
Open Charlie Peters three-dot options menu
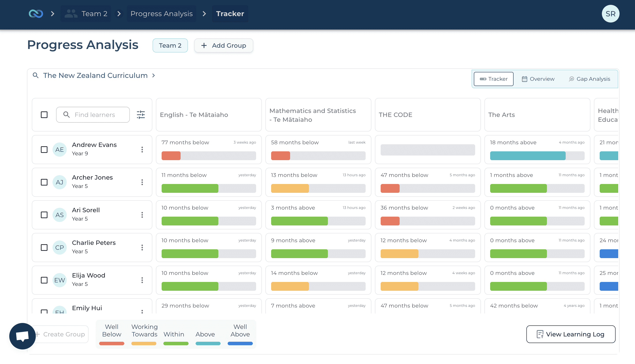[142, 248]
